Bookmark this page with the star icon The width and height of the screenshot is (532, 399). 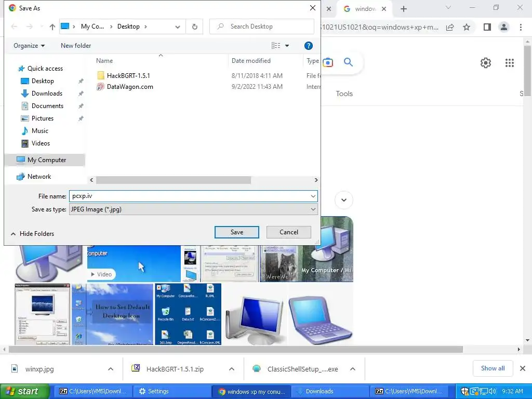point(467,27)
